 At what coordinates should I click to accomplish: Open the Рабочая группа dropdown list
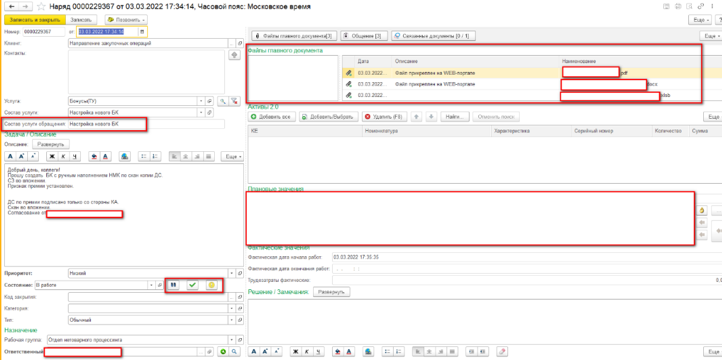click(x=232, y=340)
